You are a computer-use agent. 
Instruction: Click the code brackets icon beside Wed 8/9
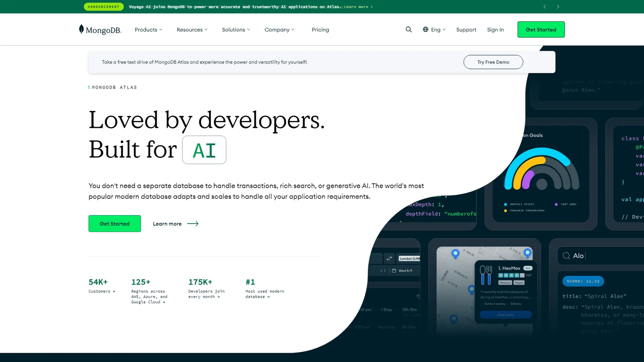[383, 271]
